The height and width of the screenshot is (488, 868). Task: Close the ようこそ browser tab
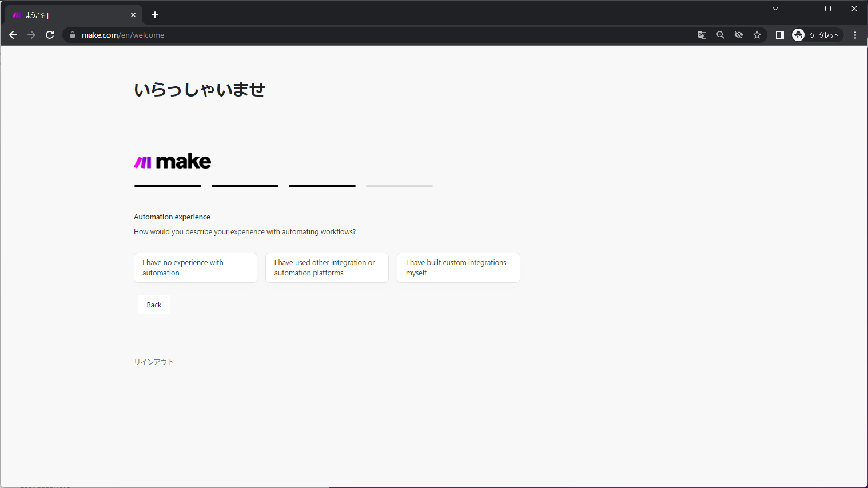133,15
